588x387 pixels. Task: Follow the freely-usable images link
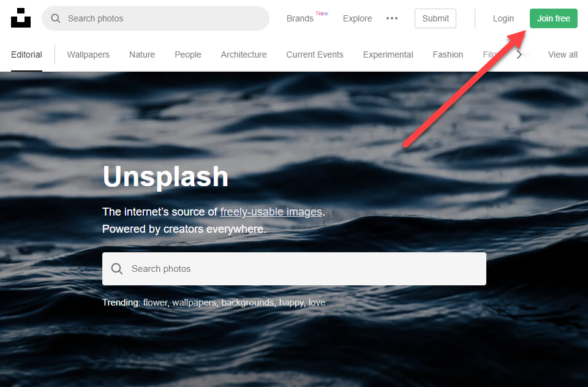pyautogui.click(x=271, y=212)
